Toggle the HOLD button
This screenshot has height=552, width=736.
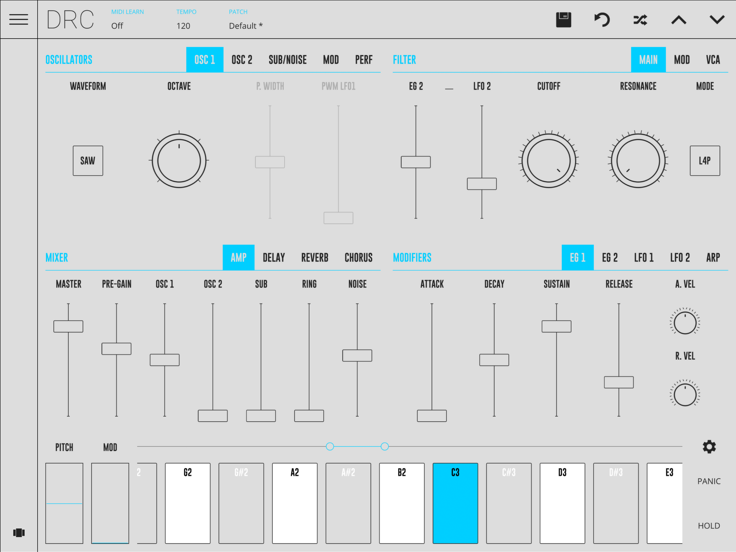(708, 526)
